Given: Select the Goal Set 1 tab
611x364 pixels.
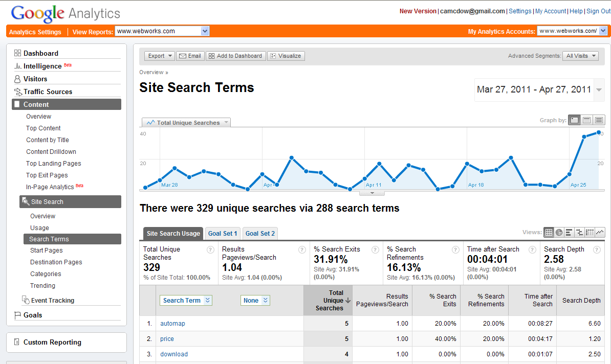Looking at the screenshot, I should (223, 233).
